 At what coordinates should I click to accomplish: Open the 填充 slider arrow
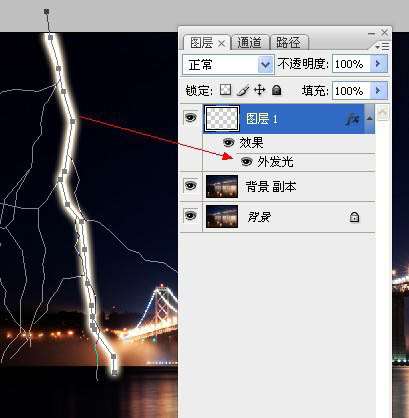pyautogui.click(x=379, y=90)
